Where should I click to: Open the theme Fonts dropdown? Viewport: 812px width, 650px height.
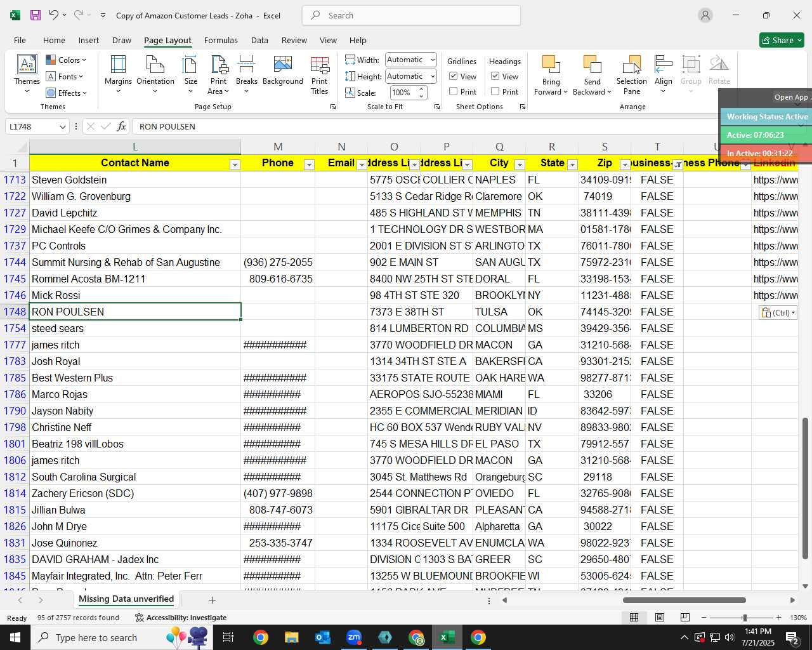pyautogui.click(x=65, y=77)
